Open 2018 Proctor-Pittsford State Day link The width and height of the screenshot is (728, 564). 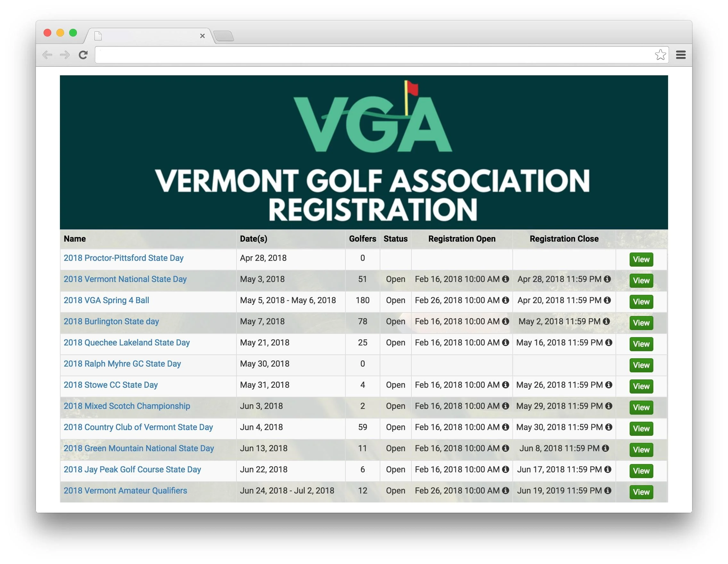point(123,258)
